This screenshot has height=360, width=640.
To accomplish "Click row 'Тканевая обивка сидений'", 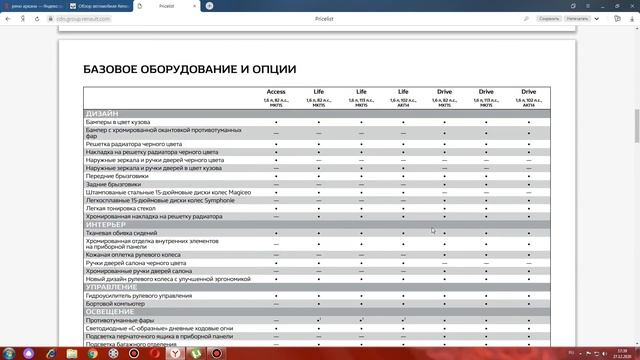I will 317,233.
